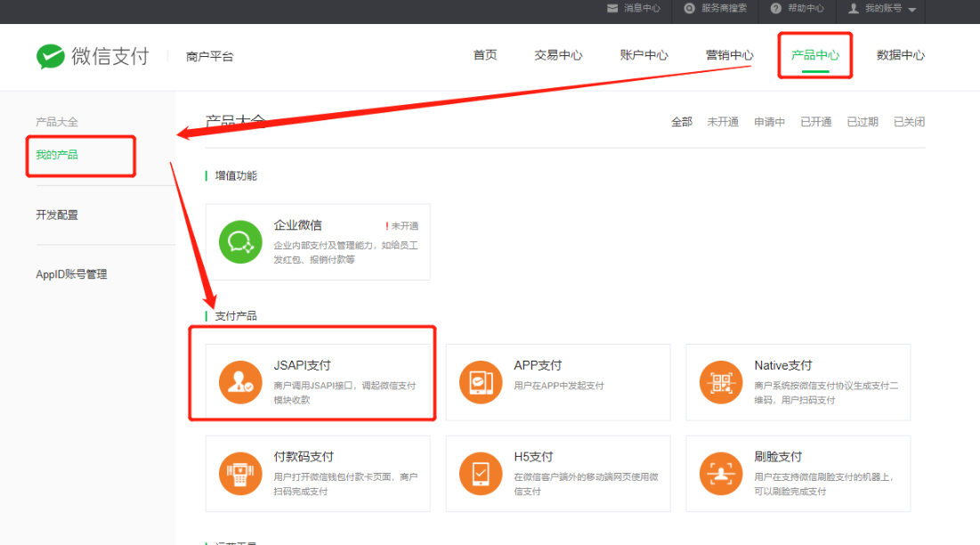980x545 pixels.
Task: Go to the 交易中心 tab
Action: pos(558,55)
